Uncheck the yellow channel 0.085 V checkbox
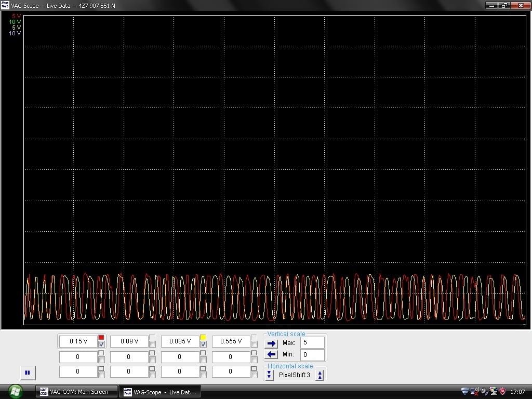 click(x=203, y=344)
